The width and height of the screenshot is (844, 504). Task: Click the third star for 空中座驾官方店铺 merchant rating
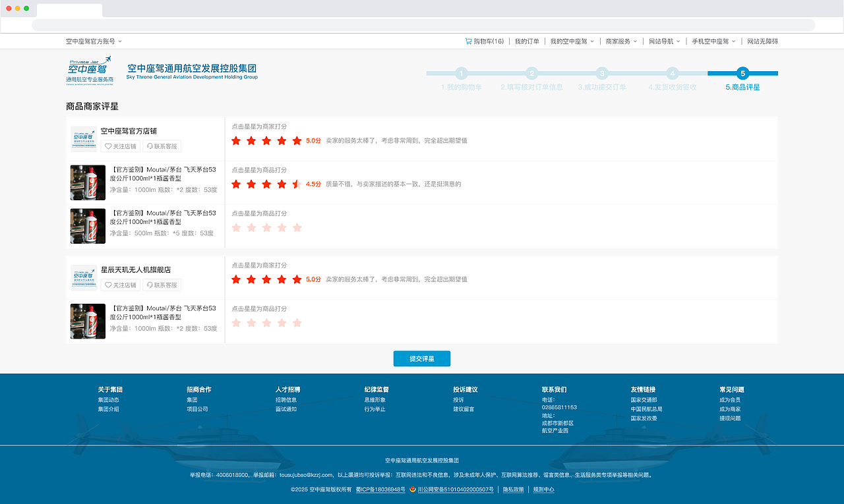click(266, 140)
